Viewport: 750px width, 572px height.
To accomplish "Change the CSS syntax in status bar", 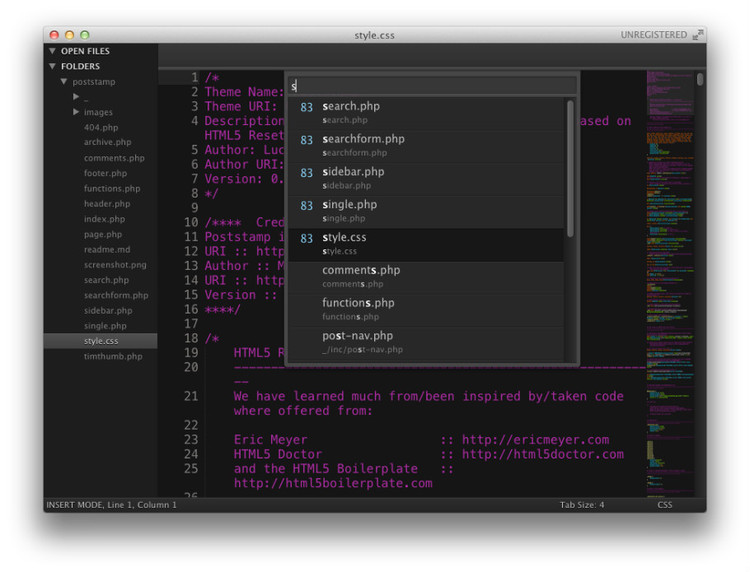I will 665,505.
